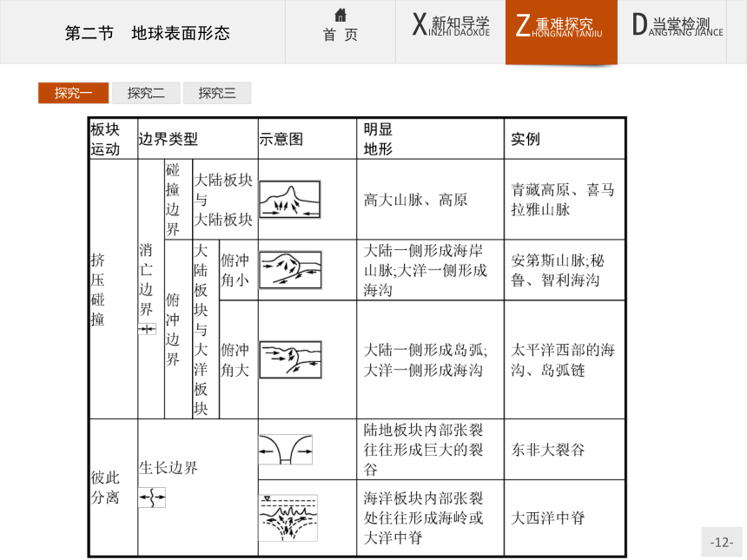Click the 生长边界 label
This screenshot has width=747, height=560.
(x=169, y=468)
